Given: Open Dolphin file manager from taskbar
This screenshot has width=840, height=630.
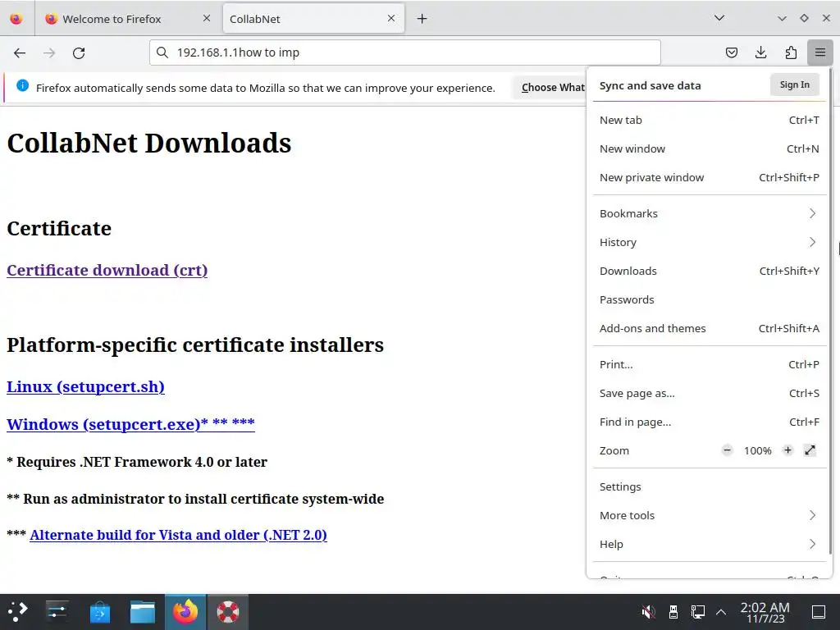Looking at the screenshot, I should [x=143, y=611].
